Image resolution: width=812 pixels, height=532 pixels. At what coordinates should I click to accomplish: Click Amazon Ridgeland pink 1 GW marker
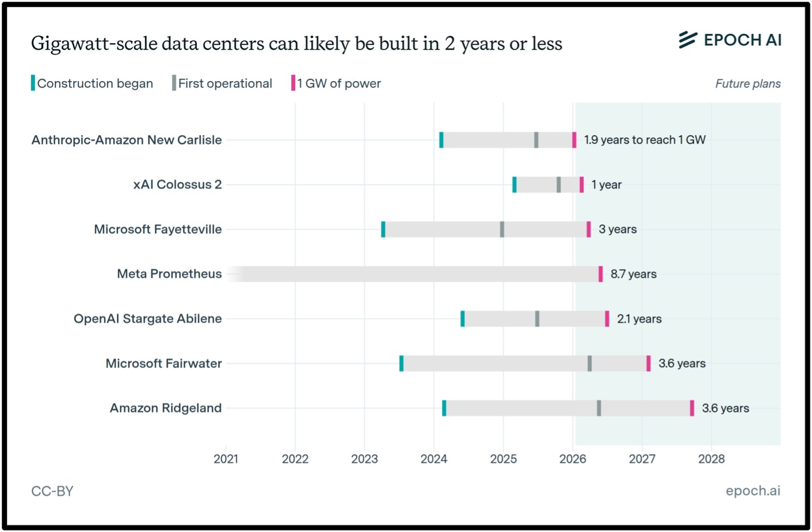[692, 408]
